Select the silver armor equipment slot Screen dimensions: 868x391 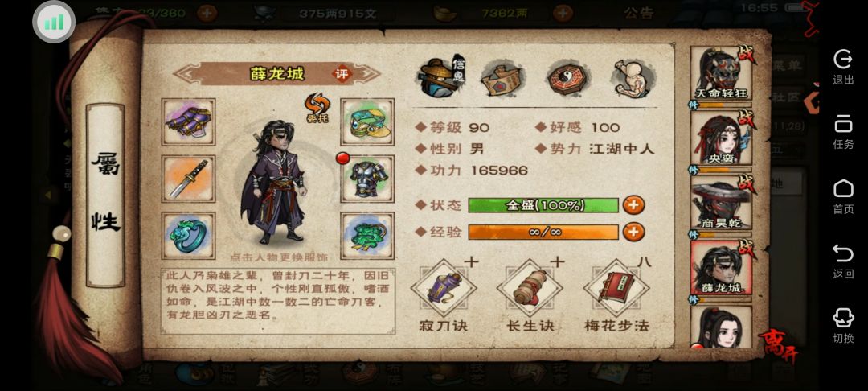click(367, 179)
